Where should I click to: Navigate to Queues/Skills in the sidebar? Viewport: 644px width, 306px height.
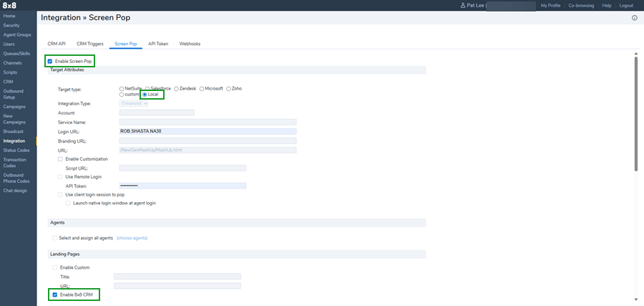click(x=17, y=53)
